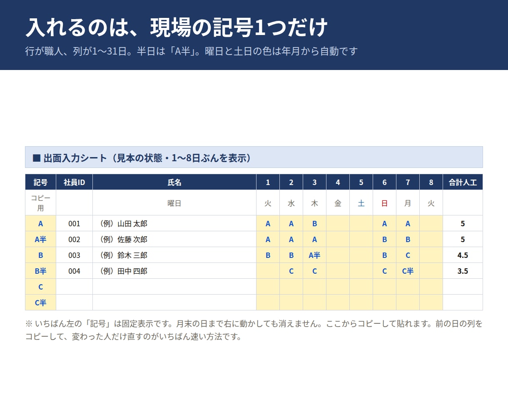
Task: Click the 曜日 label cell
Action: pyautogui.click(x=174, y=203)
